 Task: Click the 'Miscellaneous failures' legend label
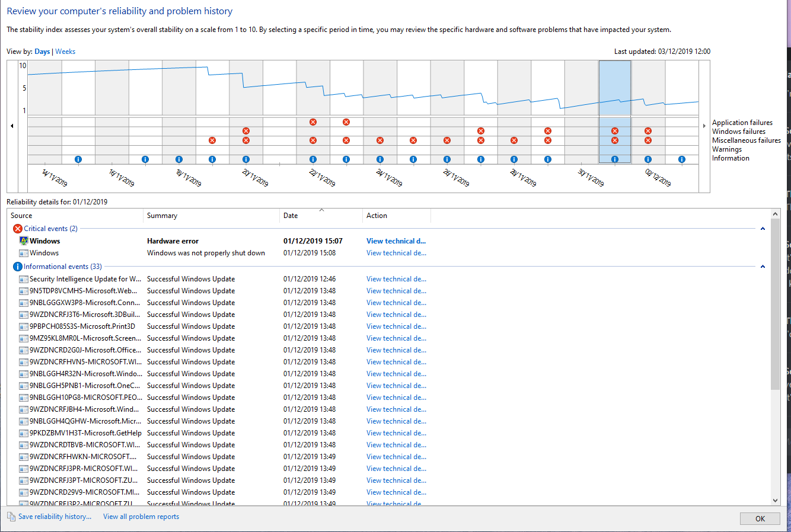coord(747,140)
